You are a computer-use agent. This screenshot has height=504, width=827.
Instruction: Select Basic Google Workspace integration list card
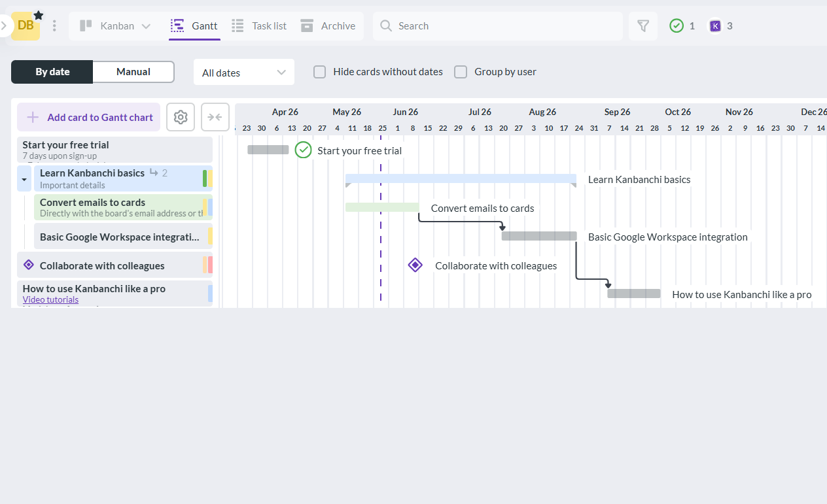coord(123,237)
